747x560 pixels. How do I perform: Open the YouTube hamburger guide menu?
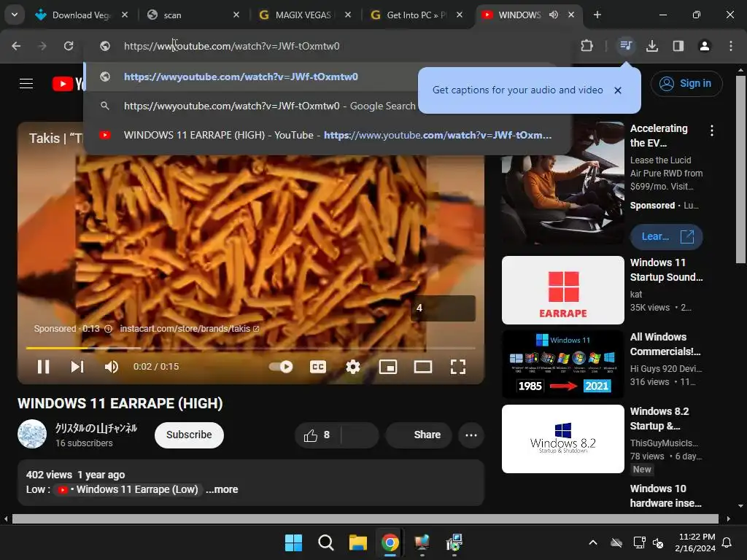point(26,84)
